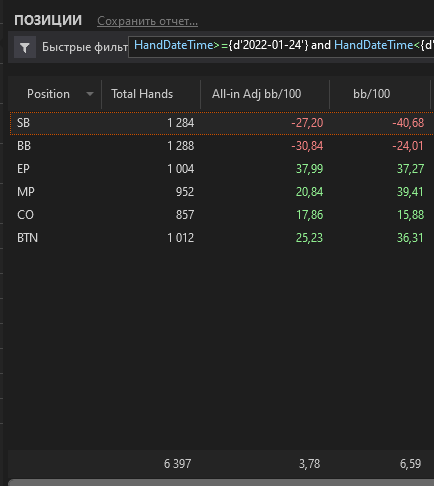Select the MP position row

[222, 192]
